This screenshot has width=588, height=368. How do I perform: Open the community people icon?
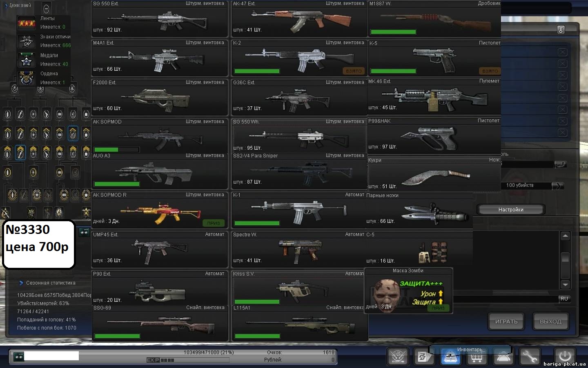[503, 357]
